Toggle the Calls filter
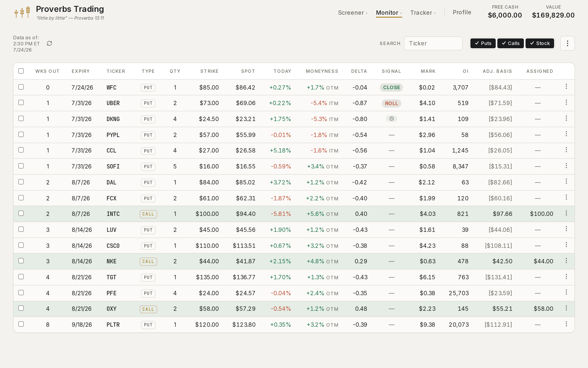Screen dimensions: 588x368 click(510, 43)
